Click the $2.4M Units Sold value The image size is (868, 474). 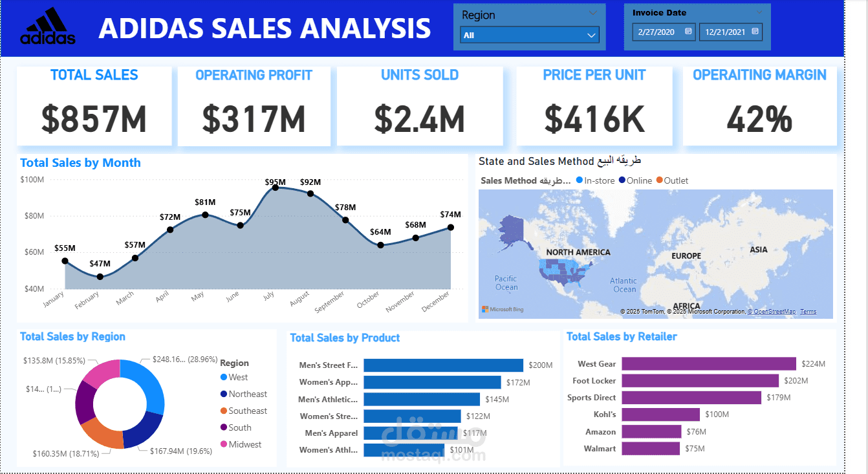pos(420,118)
